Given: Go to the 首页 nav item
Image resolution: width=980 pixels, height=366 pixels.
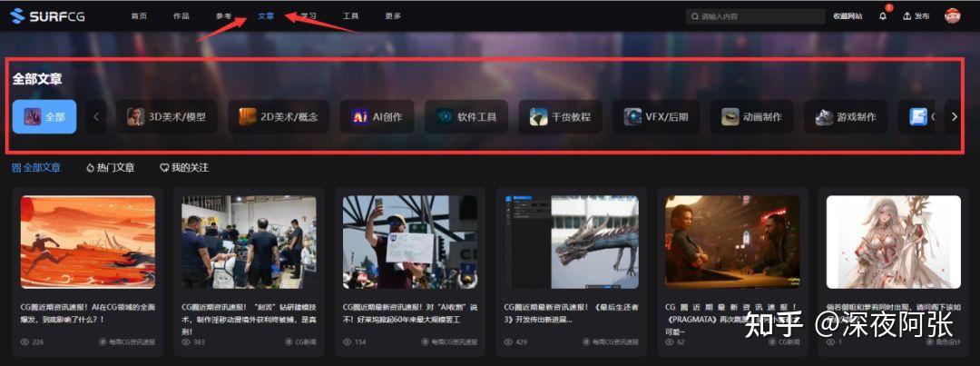Looking at the screenshot, I should pos(139,16).
